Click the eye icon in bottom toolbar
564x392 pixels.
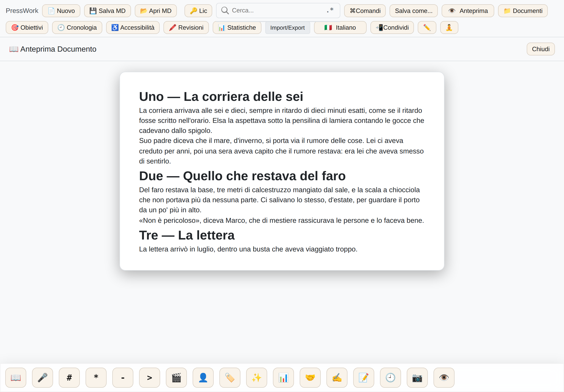pyautogui.click(x=444, y=377)
